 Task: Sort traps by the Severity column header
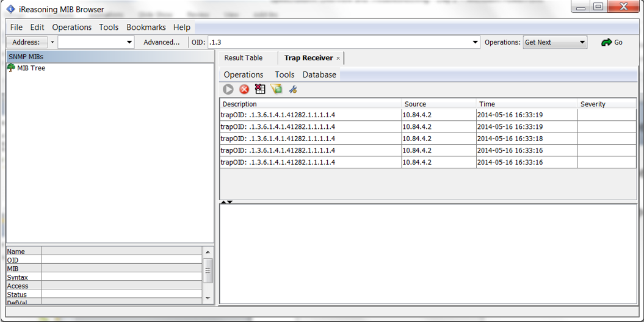[606, 104]
